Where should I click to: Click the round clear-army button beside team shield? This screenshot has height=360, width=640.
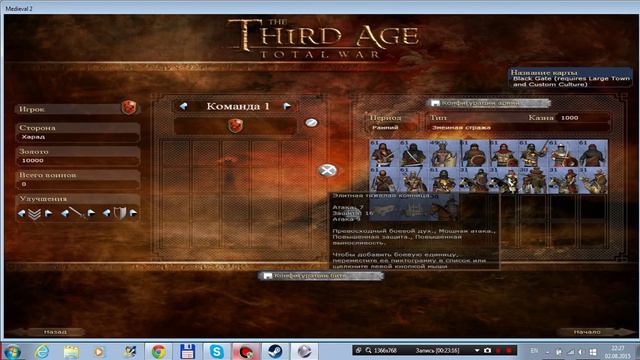[311, 123]
